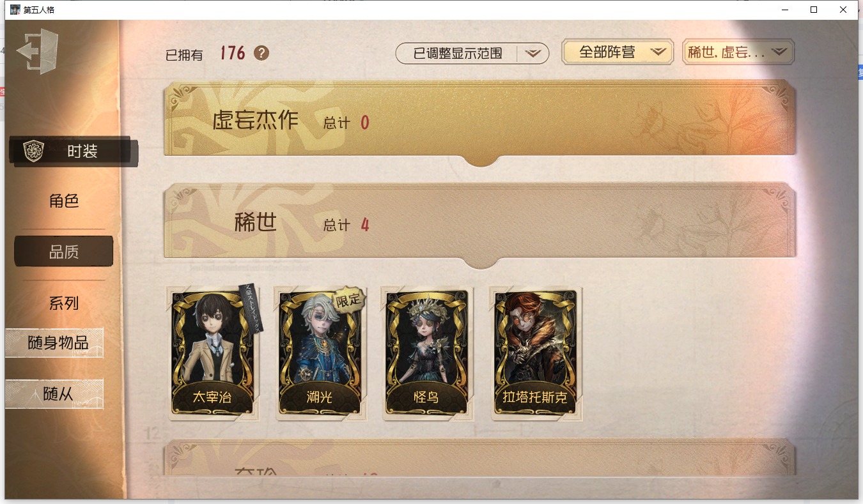Click the 第五人格 app icon in title bar
863x504 pixels.
click(x=15, y=10)
